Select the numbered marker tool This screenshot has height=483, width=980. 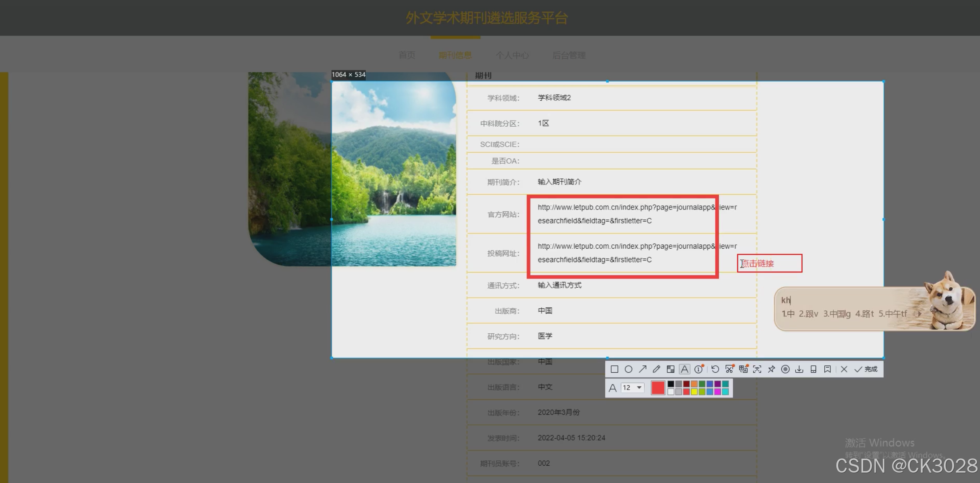point(698,369)
